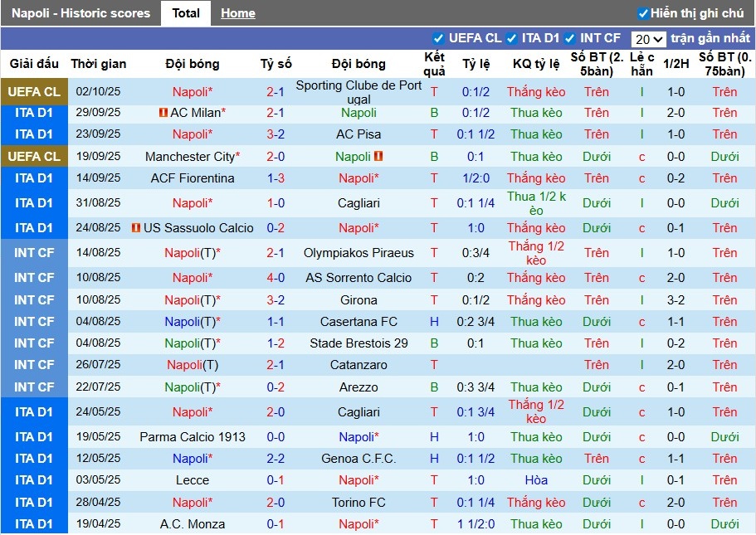The image size is (756, 535).
Task: Toggle the Hiển thị ghi chú checkbox
Action: (642, 13)
